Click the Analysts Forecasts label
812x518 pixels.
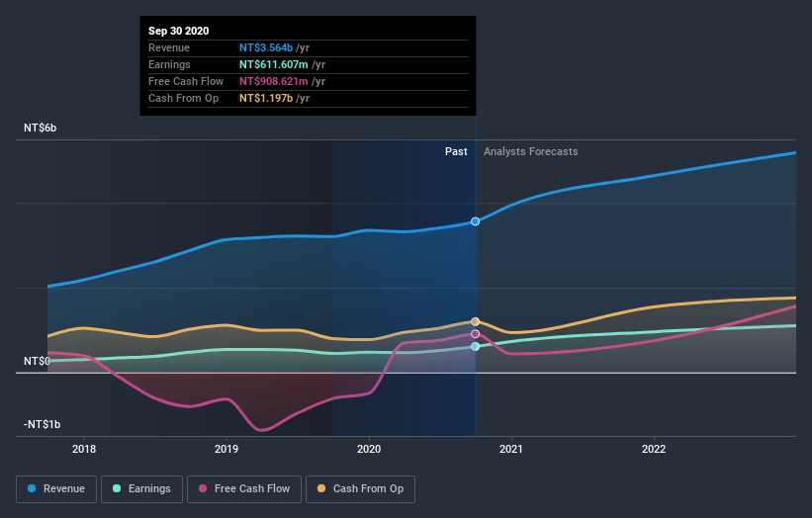(x=531, y=151)
